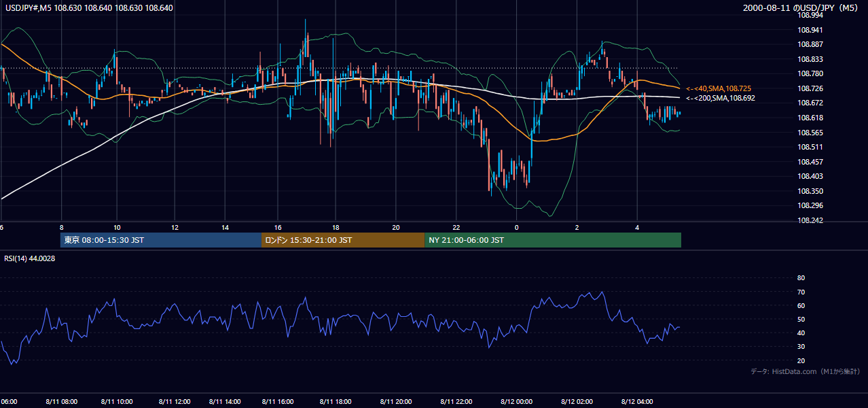This screenshot has height=408, width=868.
Task: Click the RSI(14) 44.0028 indicator label
Action: point(29,258)
